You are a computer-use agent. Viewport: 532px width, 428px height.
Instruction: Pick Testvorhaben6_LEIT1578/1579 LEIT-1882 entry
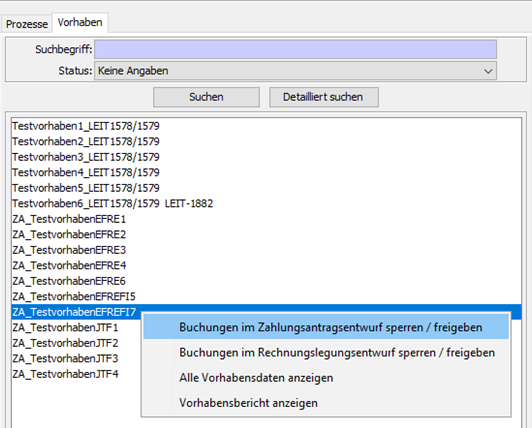(x=113, y=204)
